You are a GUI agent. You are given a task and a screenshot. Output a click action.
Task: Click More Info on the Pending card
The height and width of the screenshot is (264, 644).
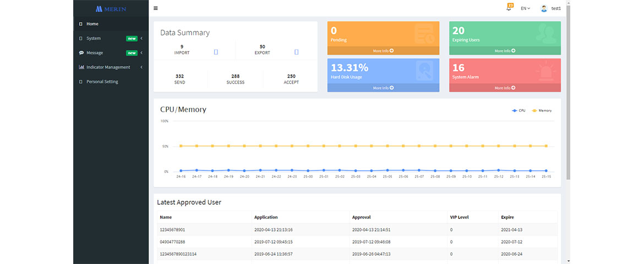tap(383, 51)
